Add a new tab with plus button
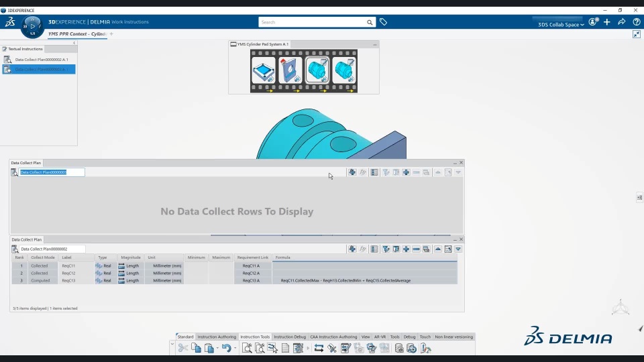 tap(111, 34)
